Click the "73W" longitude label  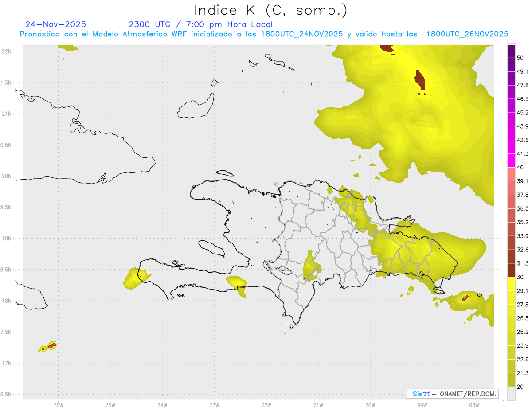(214, 405)
